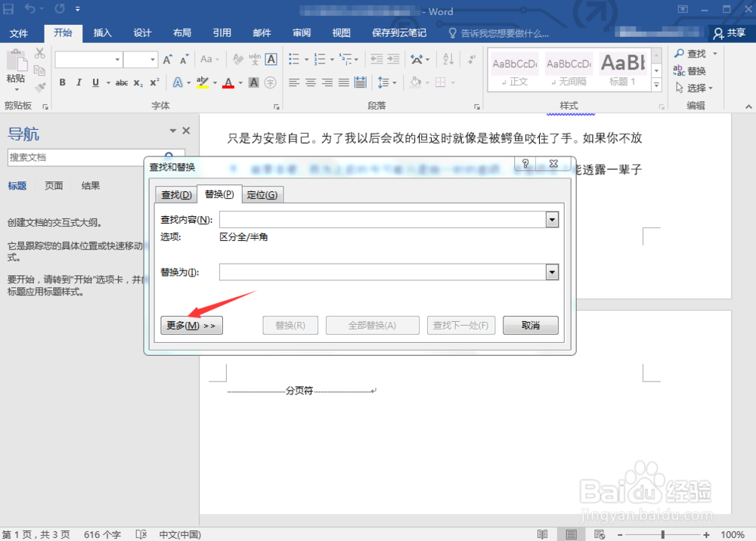Screen dimensions: 756x541
Task: Switch to the 定位(G) tab
Action: (x=263, y=194)
